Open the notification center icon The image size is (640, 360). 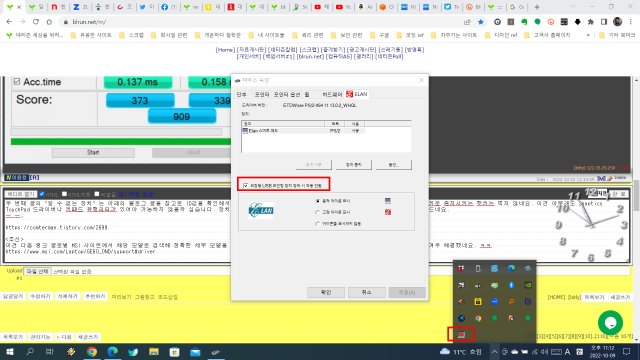click(x=627, y=351)
